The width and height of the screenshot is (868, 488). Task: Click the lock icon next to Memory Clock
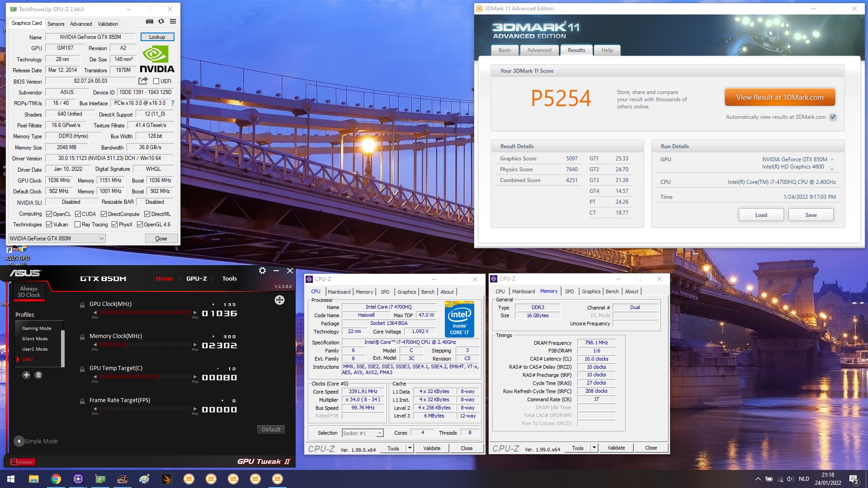pos(82,337)
